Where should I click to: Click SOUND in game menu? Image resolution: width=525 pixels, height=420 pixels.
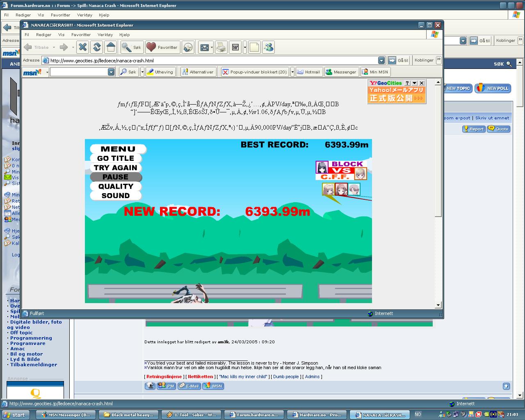(x=116, y=196)
